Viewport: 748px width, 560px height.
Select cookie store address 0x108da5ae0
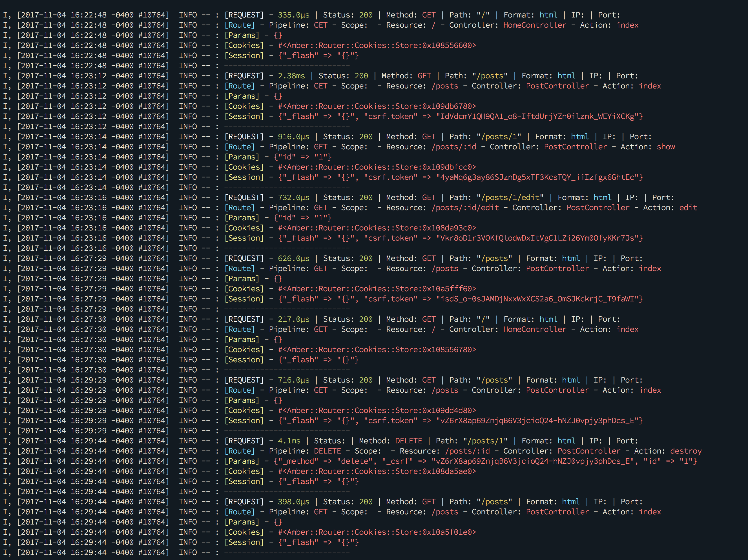[447, 471]
